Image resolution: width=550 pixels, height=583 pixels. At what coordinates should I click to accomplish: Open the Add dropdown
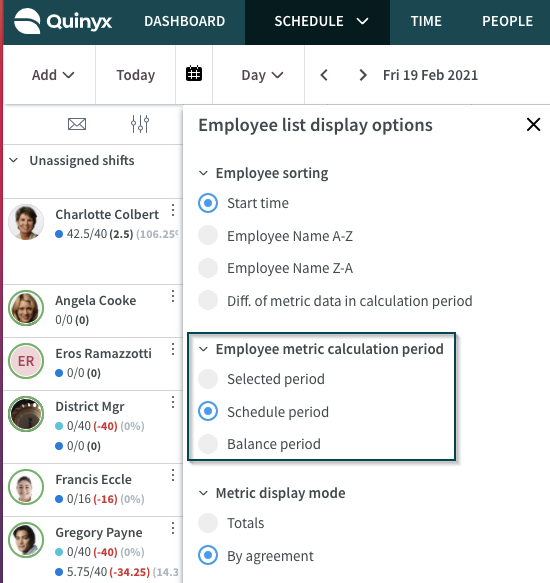pos(53,75)
